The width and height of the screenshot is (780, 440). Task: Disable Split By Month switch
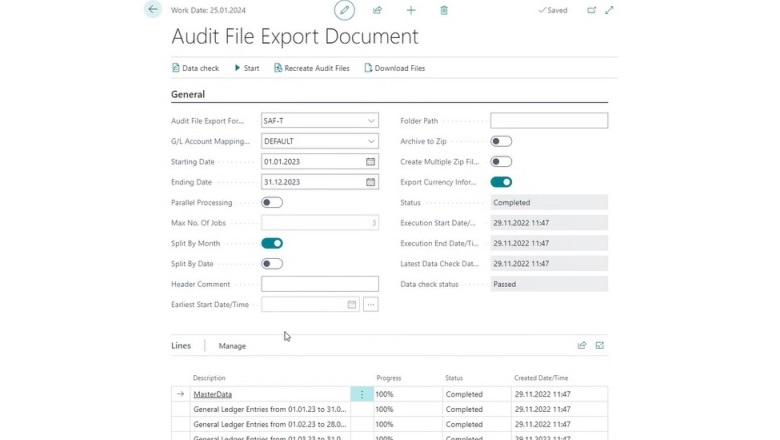tap(272, 243)
